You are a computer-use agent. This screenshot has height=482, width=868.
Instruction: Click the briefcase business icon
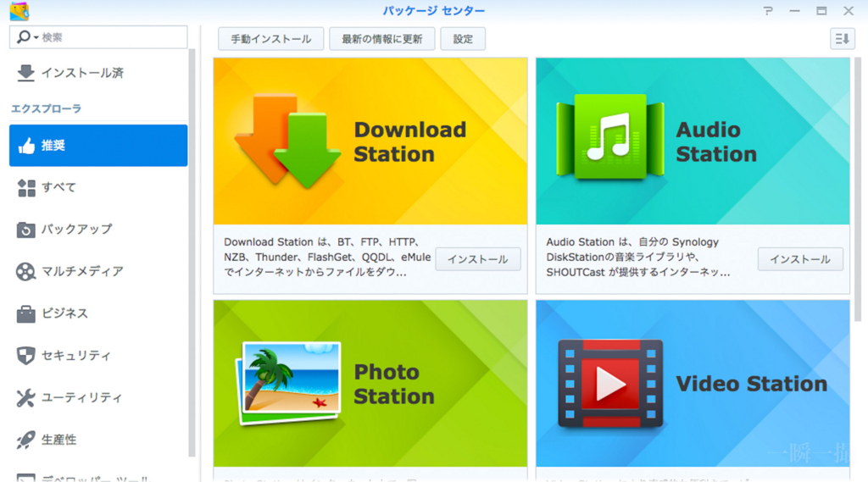(x=25, y=313)
